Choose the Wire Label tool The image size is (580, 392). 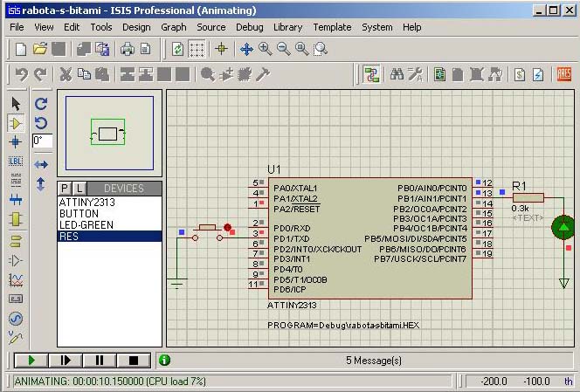click(x=15, y=161)
